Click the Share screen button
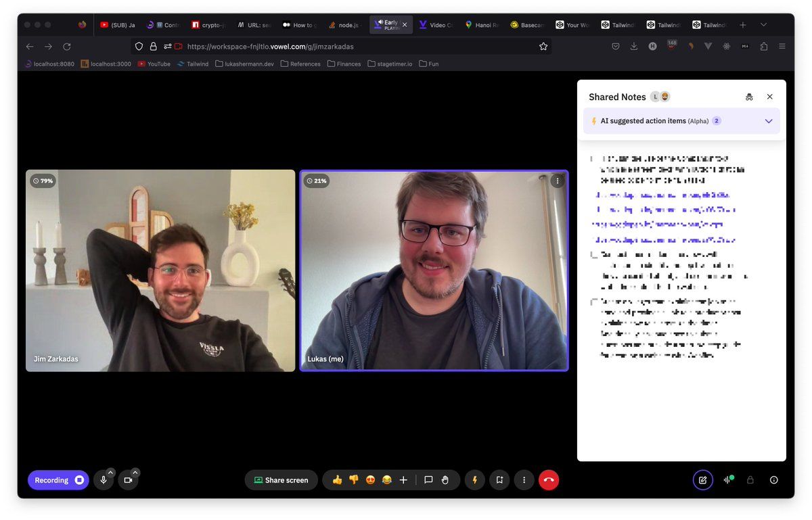 click(281, 480)
